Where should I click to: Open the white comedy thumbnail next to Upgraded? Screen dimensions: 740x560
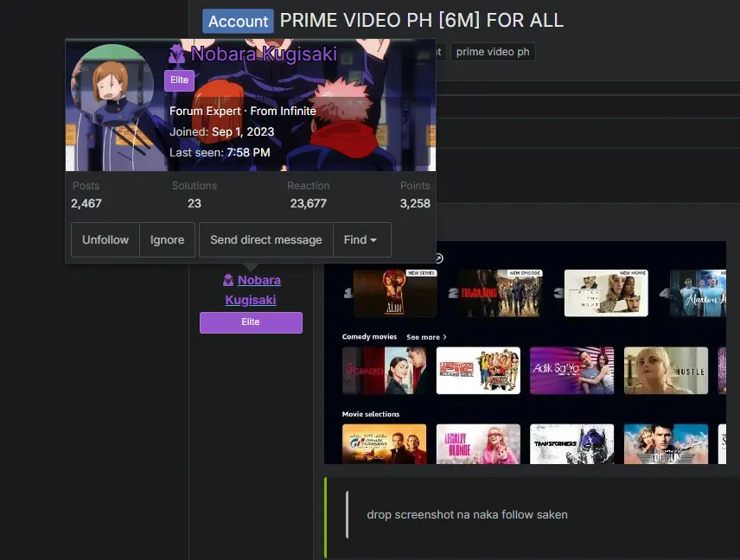[x=478, y=371]
